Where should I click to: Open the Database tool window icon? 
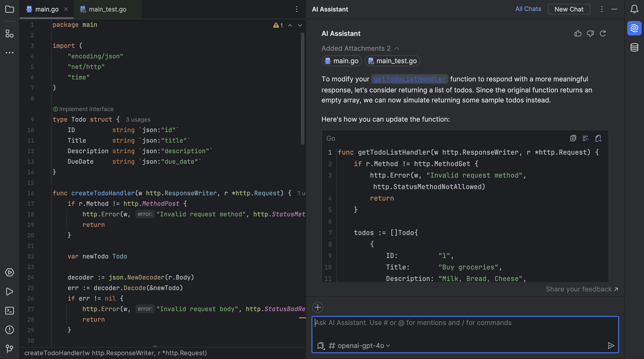pos(634,47)
